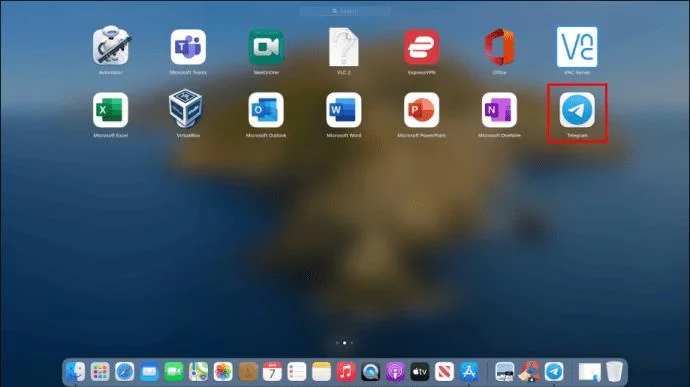Open QuickTime Player from the Dock
The height and width of the screenshot is (387, 690).
pyautogui.click(x=371, y=372)
